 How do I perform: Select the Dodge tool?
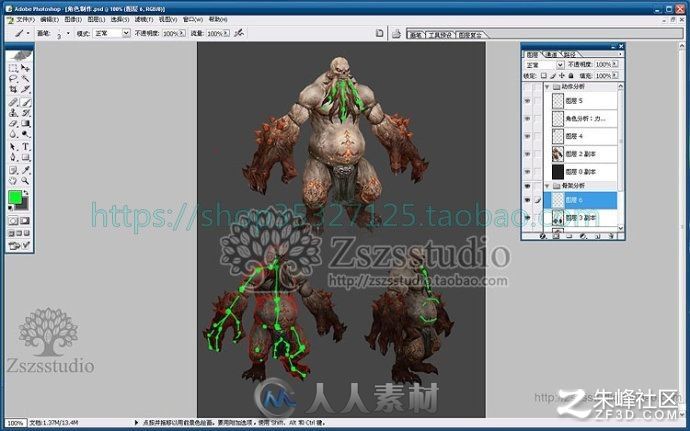[26, 134]
